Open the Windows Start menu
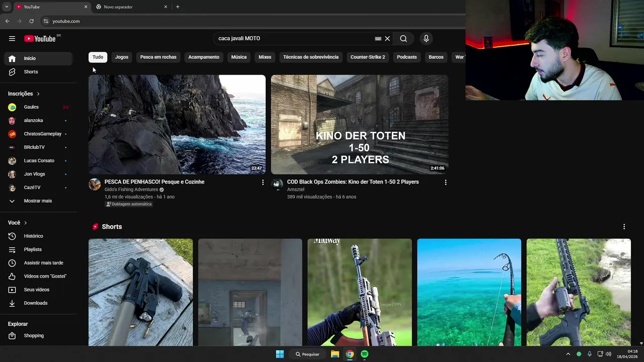Screen dimensions: 644x362 tap(280, 354)
